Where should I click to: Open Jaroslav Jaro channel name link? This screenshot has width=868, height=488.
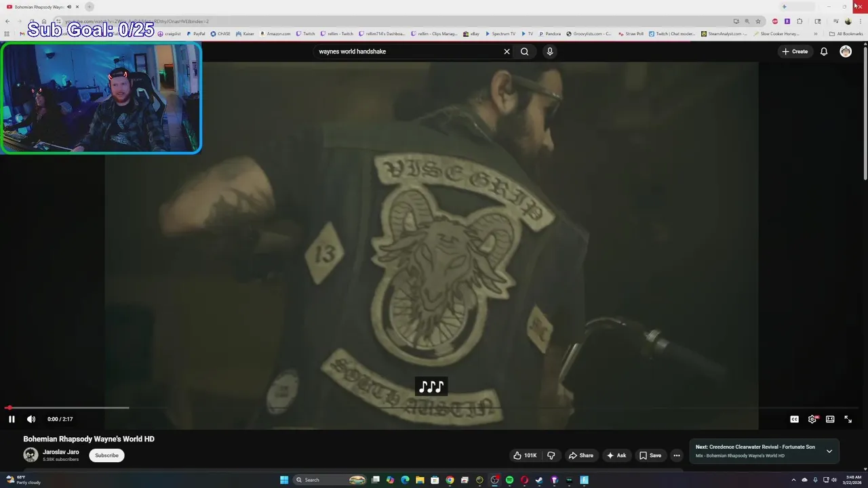point(61,452)
